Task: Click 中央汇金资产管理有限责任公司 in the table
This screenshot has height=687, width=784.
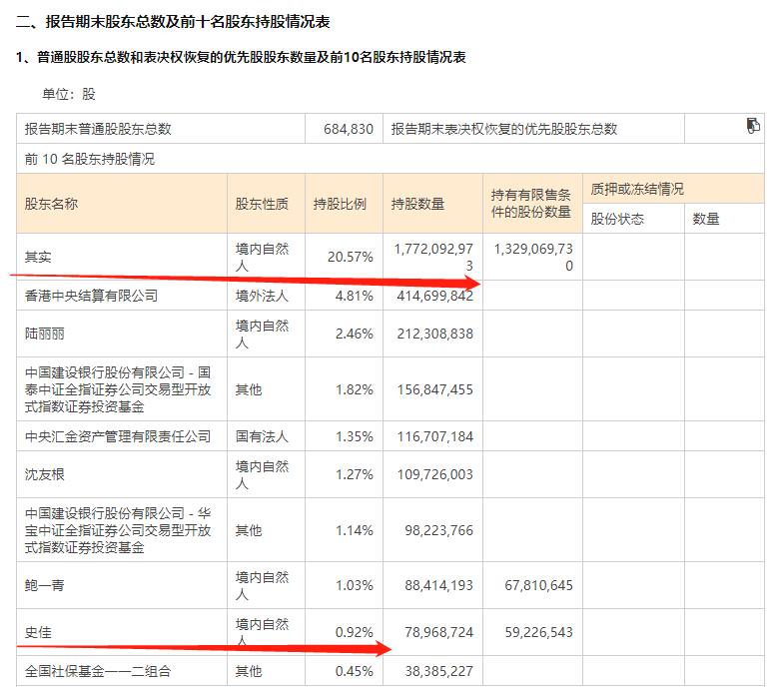Action: pos(118,436)
